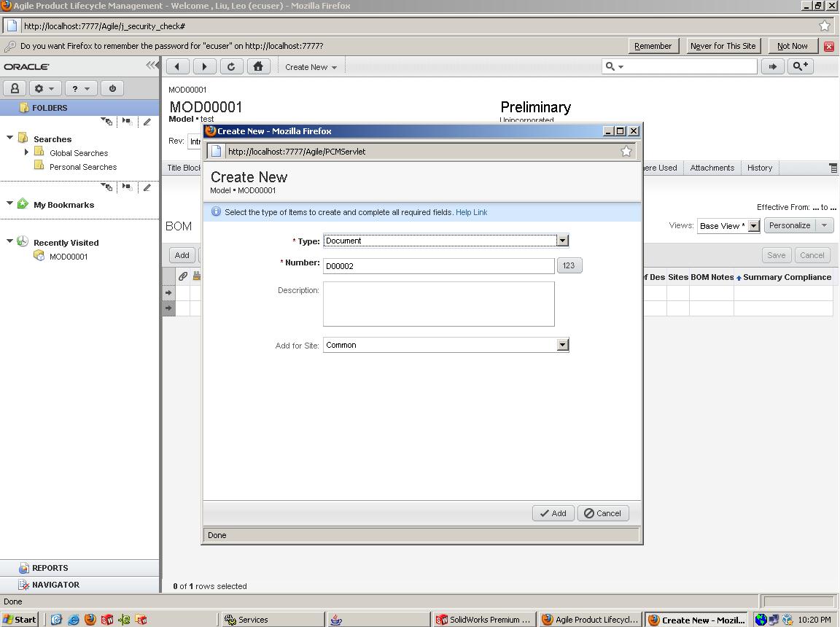Click the pencil edit icon above My Bookmarks
840x627 pixels.
[147, 187]
